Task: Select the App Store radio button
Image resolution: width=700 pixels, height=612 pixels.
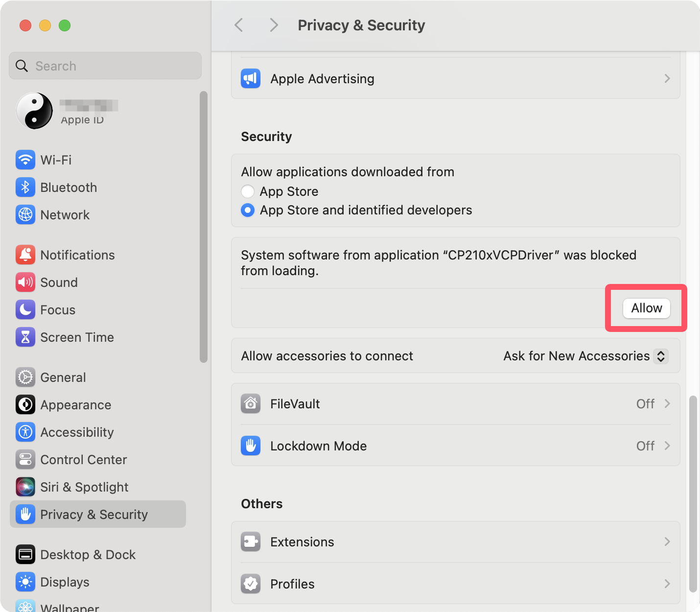Action: click(x=248, y=191)
